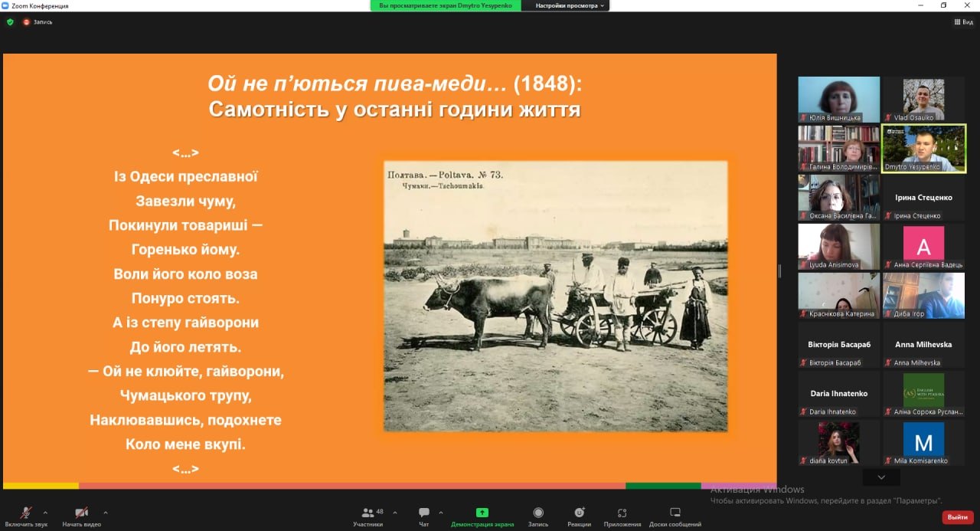Toggle camera with Начать видео
This screenshot has height=531, width=980.
(x=81, y=516)
